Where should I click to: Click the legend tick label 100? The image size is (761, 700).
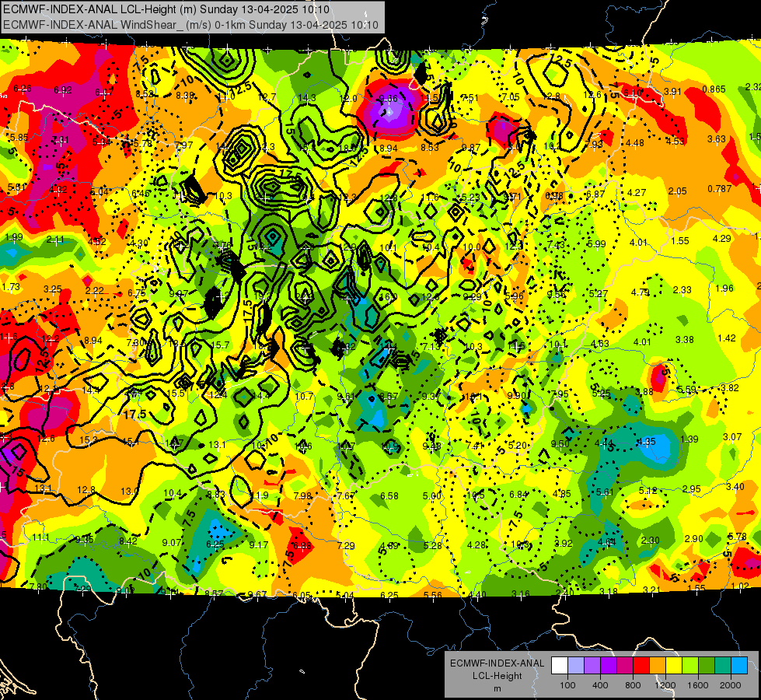567,685
